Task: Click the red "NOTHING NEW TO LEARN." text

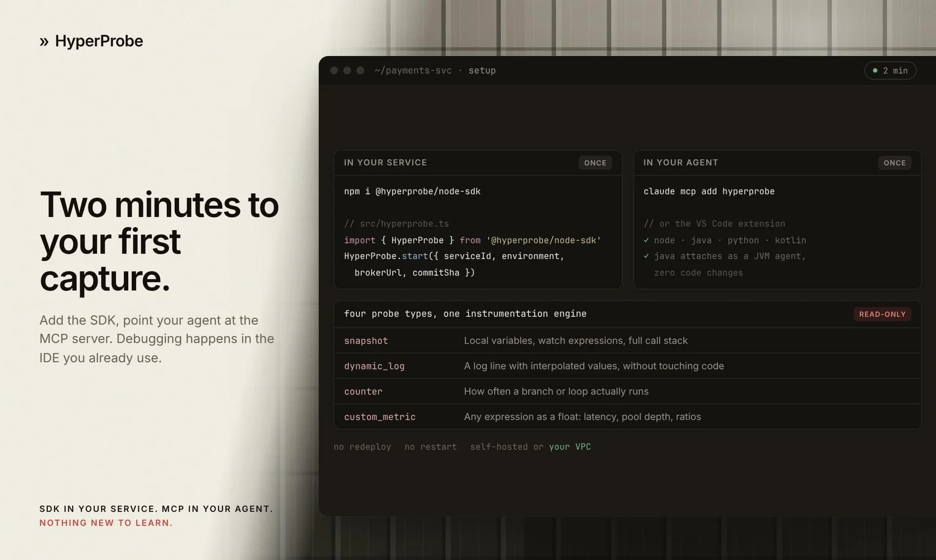Action: pyautogui.click(x=106, y=523)
